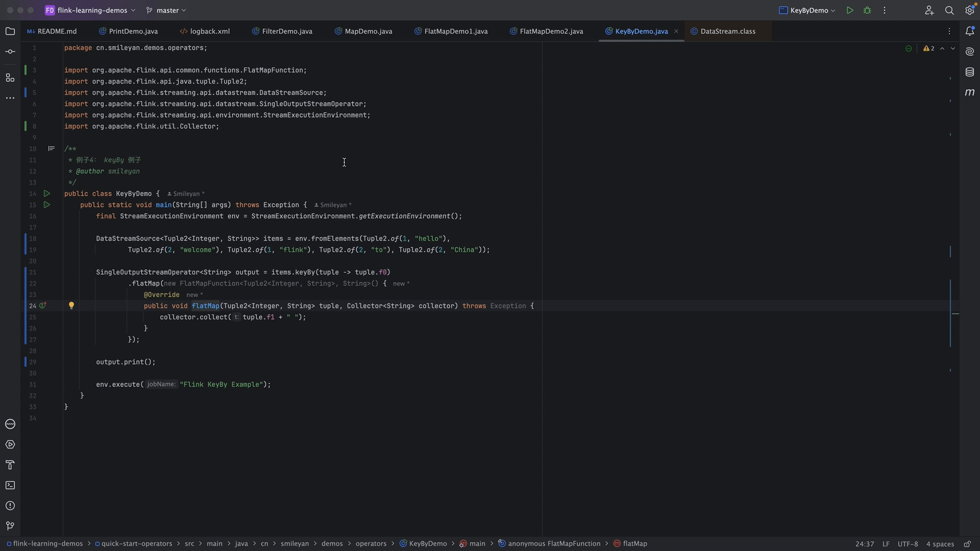
Task: Click the intention light bulb icon
Action: (x=71, y=306)
